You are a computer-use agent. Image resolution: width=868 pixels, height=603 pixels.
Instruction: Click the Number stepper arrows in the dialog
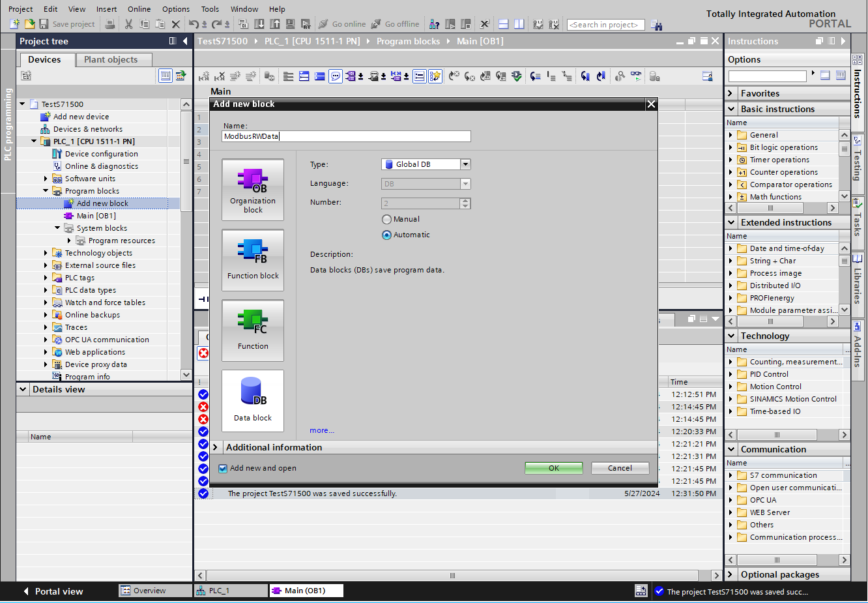coord(465,203)
